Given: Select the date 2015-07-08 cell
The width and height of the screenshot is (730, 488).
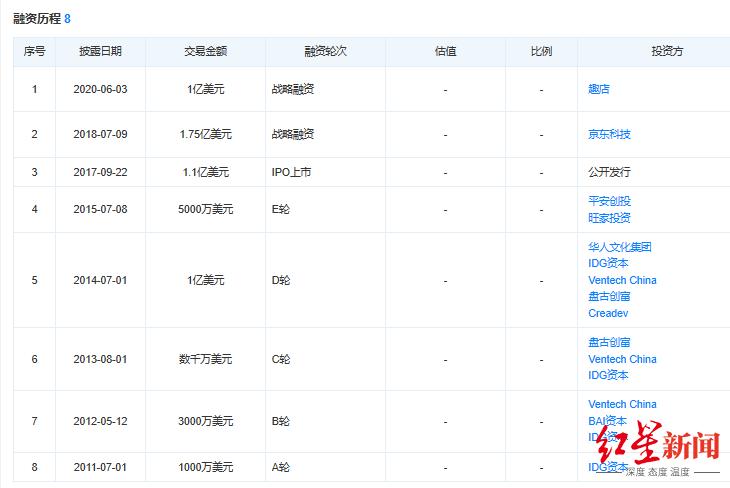Looking at the screenshot, I should click(x=100, y=209).
